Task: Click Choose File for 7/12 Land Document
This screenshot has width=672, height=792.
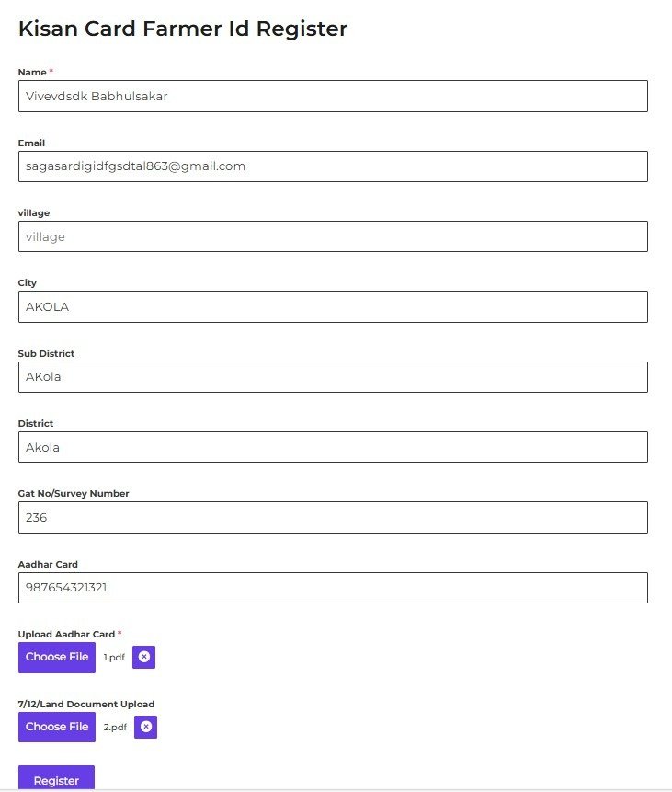Action: [57, 727]
